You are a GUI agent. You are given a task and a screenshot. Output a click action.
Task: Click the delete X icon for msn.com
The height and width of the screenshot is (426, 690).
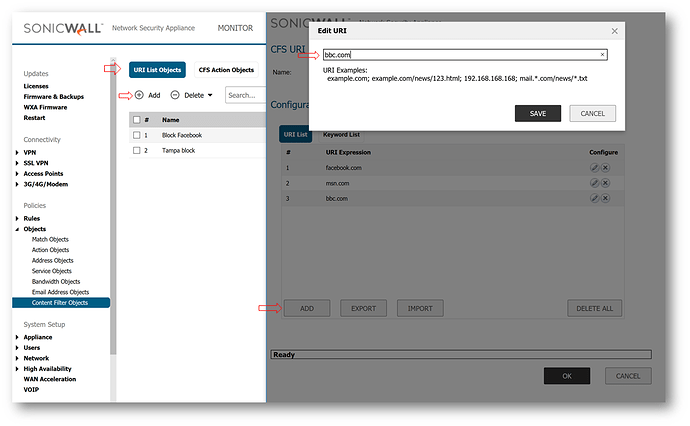(605, 183)
